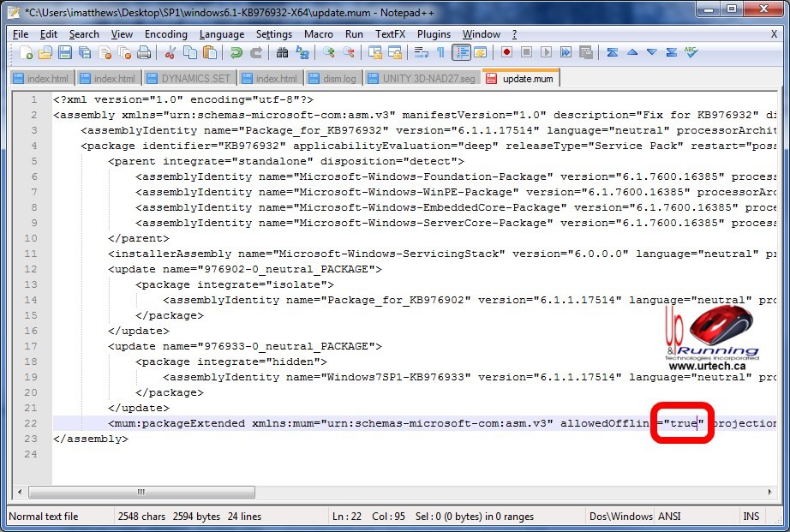Toggle word wrap toolbar button
This screenshot has width=790, height=532.
[421, 53]
